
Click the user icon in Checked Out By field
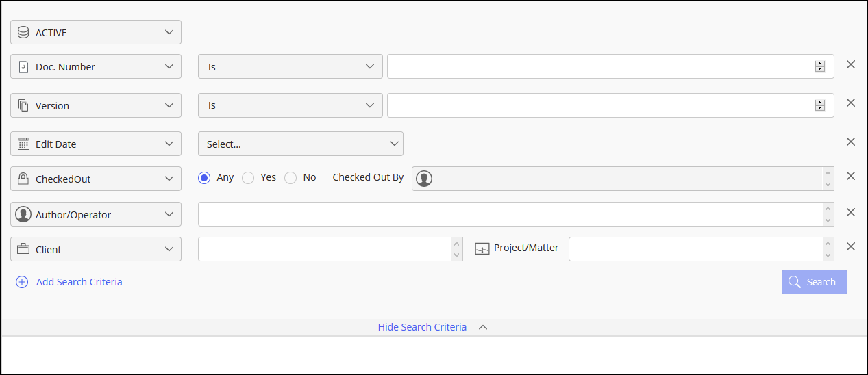(x=424, y=179)
